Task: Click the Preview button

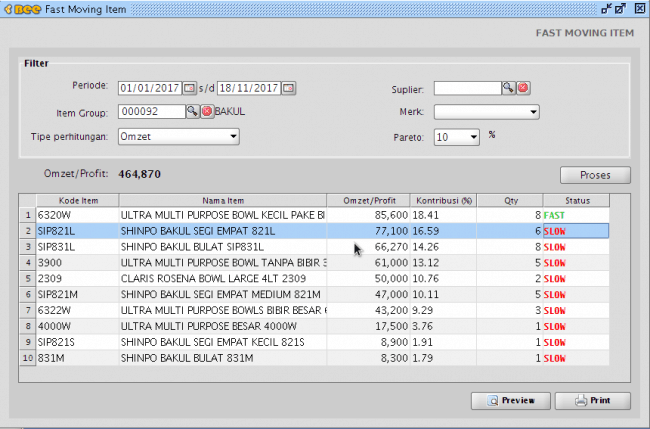Action: [x=511, y=400]
